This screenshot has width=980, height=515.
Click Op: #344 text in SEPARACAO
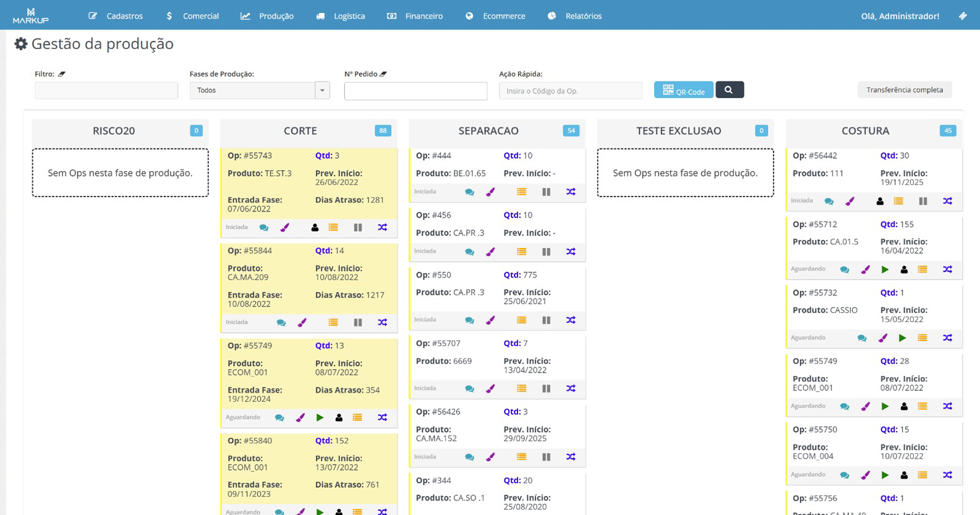coord(433,480)
